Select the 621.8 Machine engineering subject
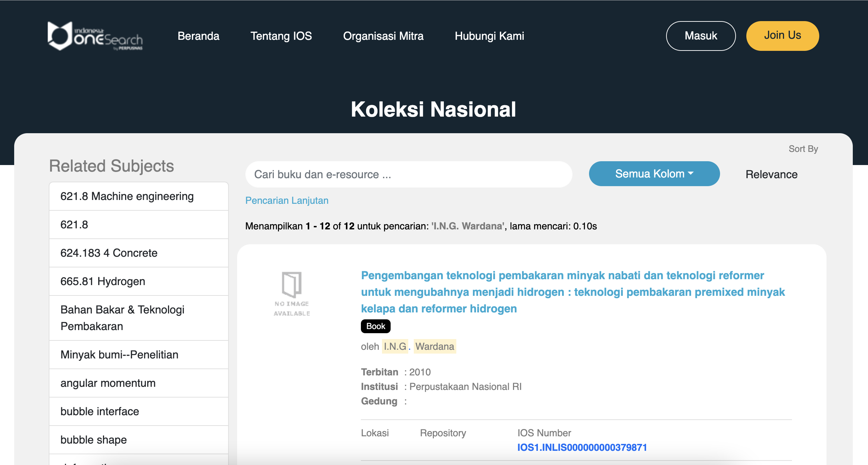868x465 pixels. click(x=127, y=196)
